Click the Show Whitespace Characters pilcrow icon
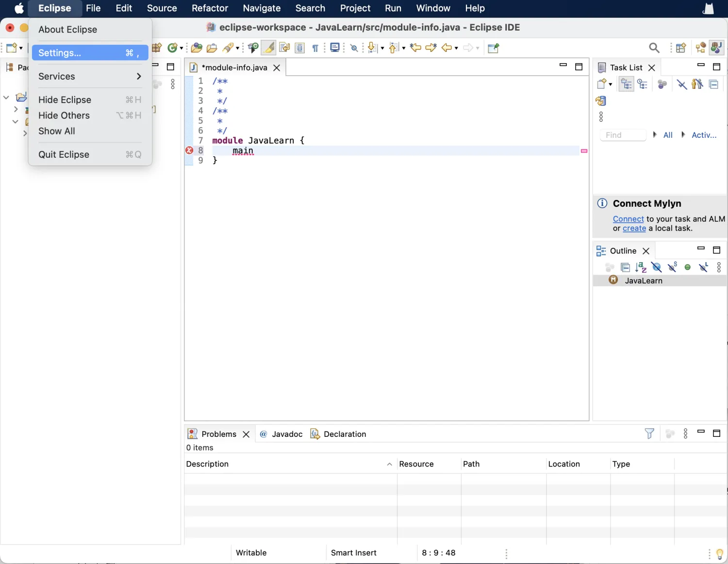 (x=315, y=48)
